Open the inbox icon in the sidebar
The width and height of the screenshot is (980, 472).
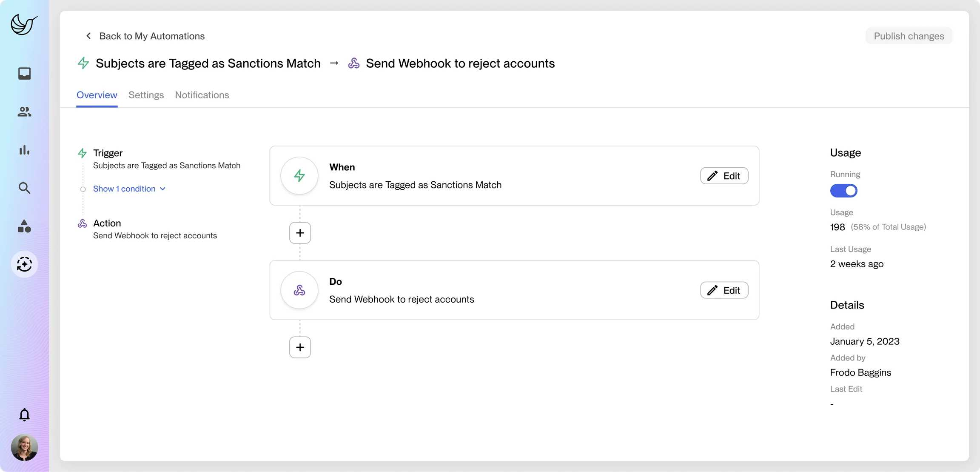pyautogui.click(x=24, y=73)
